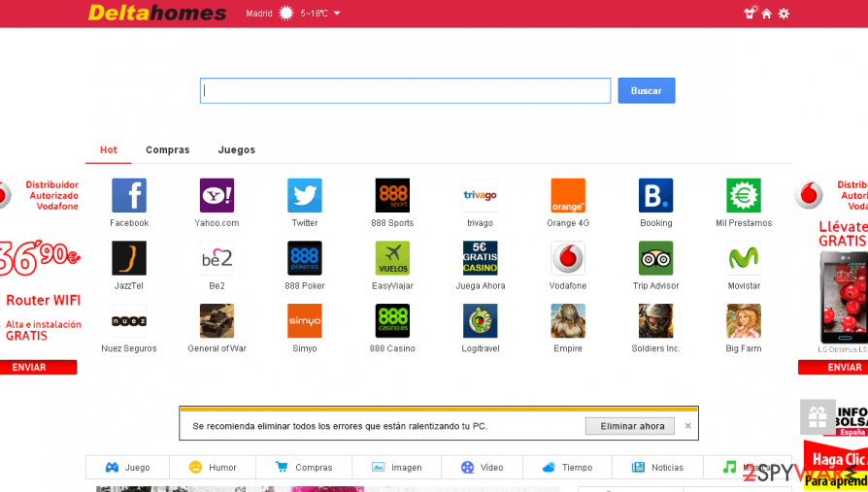This screenshot has width=868, height=492.
Task: Open the Booking shortcut icon
Action: 656,195
